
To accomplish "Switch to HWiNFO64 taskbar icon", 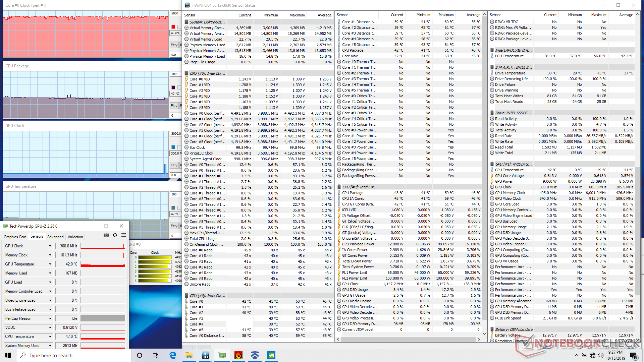I will [206, 355].
